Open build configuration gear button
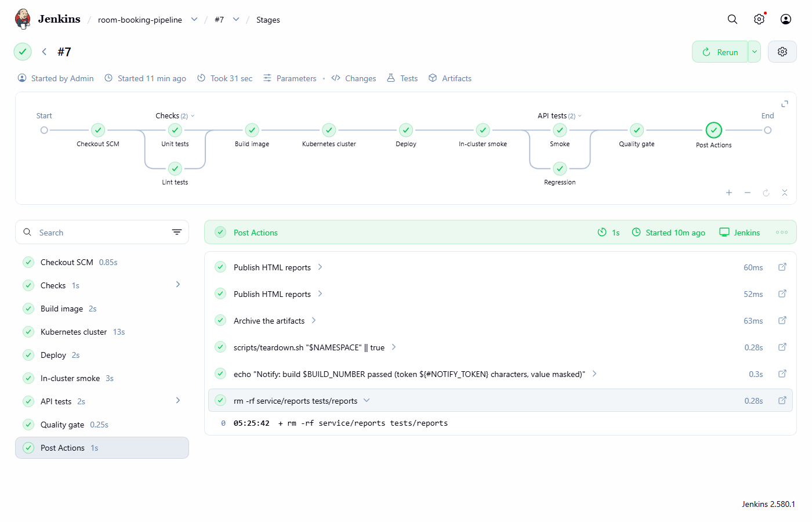 (x=782, y=52)
